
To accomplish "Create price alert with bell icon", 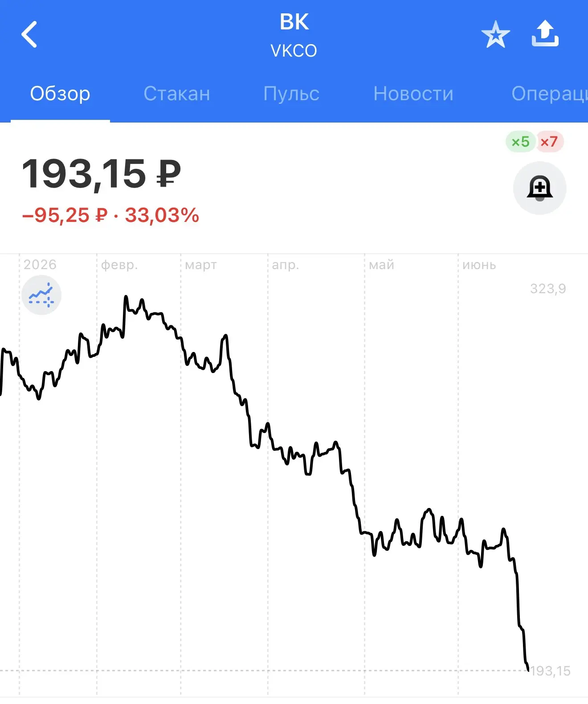I will (539, 188).
